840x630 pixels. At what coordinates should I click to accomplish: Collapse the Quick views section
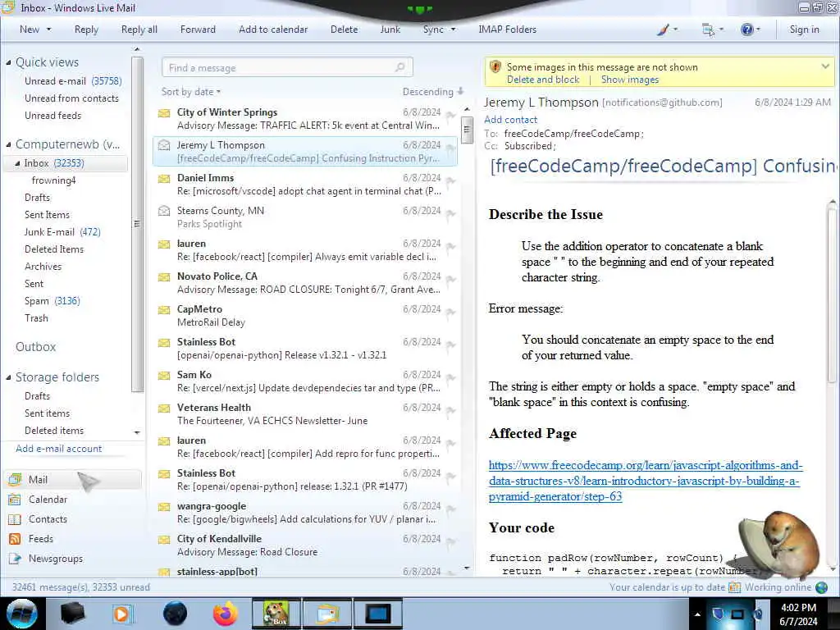click(8, 62)
